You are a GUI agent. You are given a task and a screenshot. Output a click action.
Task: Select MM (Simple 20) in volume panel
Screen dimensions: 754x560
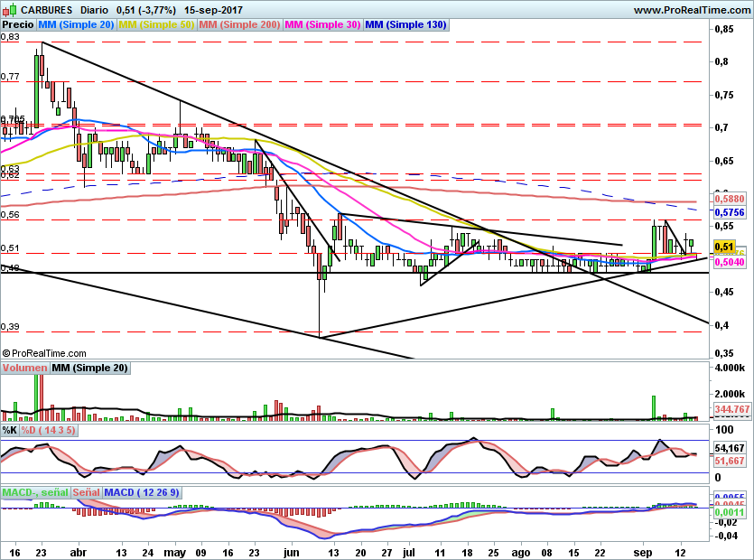[89, 368]
